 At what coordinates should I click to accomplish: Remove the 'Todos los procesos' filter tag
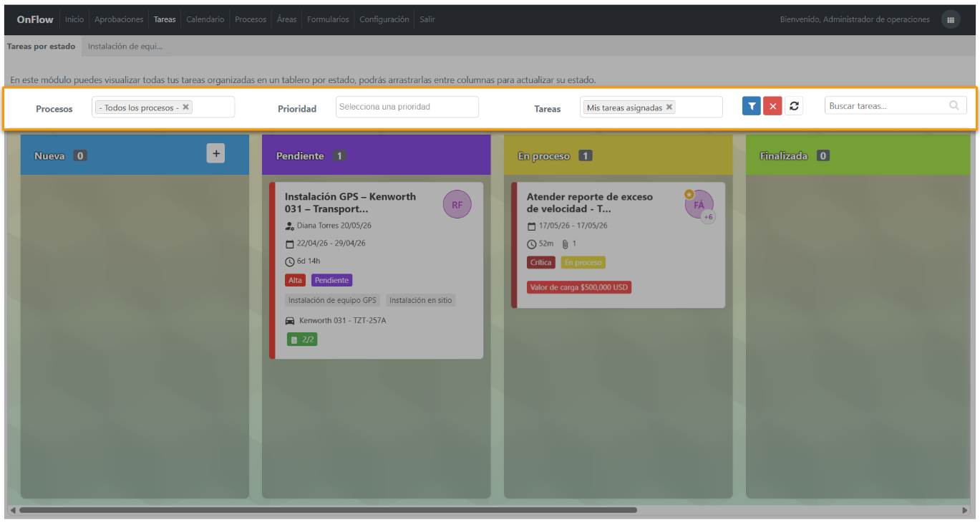click(x=185, y=107)
